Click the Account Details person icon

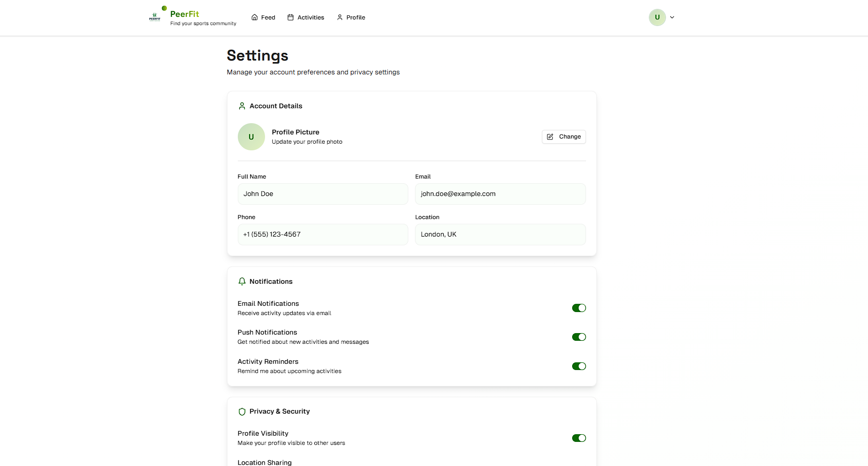tap(242, 106)
